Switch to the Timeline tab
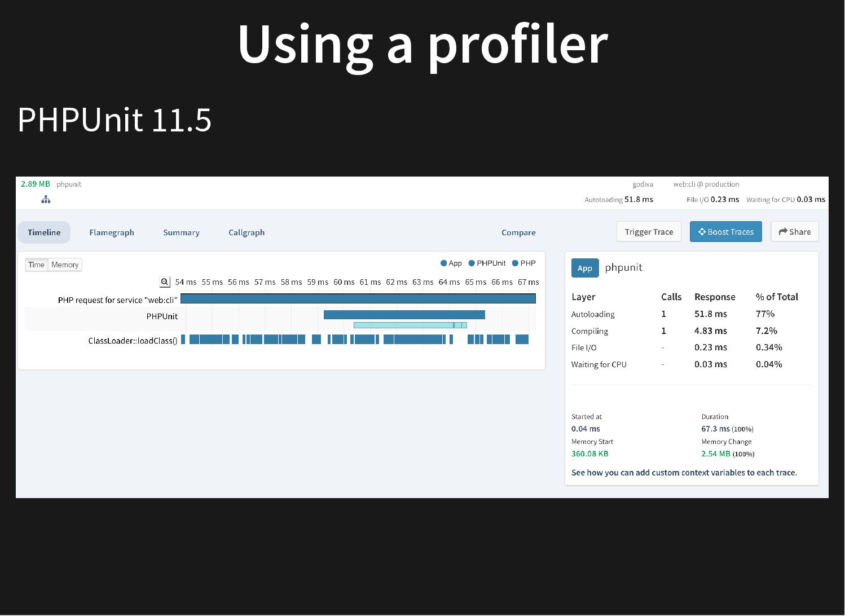Image resolution: width=845 pixels, height=616 pixels. click(x=44, y=232)
